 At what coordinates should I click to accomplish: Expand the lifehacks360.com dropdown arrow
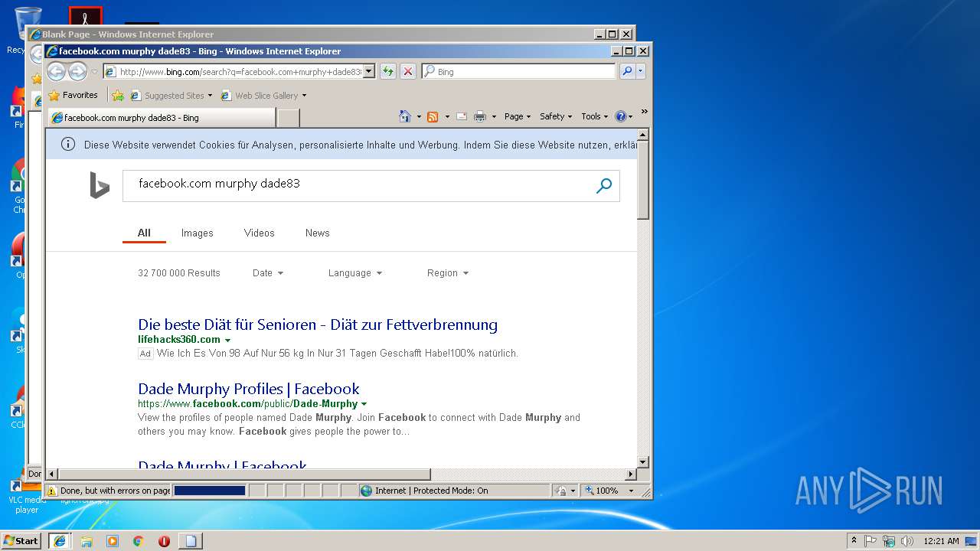227,340
